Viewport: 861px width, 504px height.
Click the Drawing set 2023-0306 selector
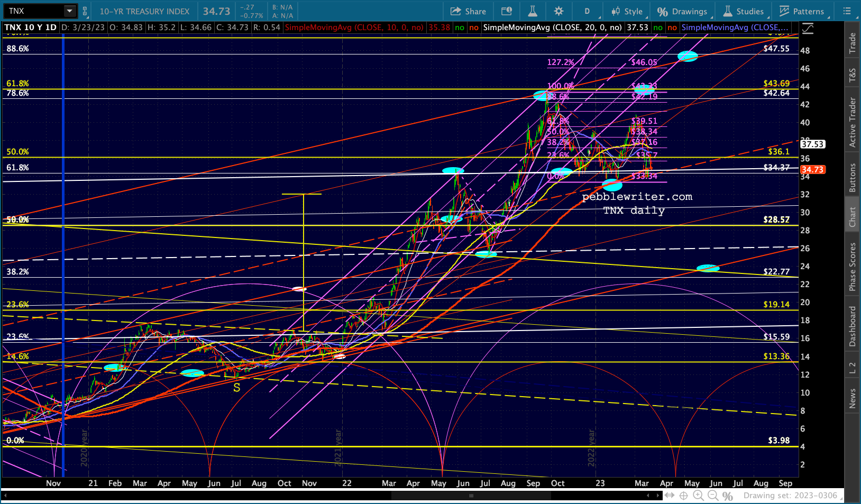[x=790, y=496]
